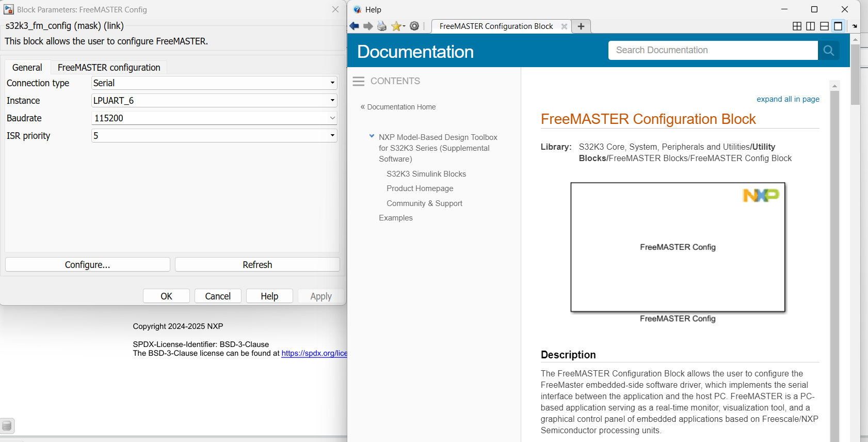Switch to the FreeMASTER configuration tab
The image size is (868, 442).
(x=109, y=68)
